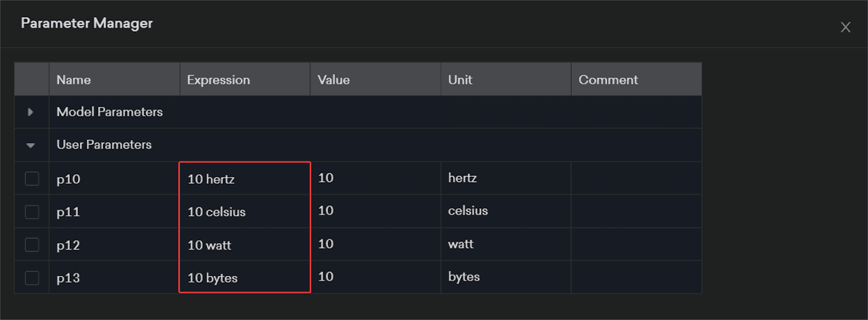Expand the Model Parameters group

coord(31,113)
